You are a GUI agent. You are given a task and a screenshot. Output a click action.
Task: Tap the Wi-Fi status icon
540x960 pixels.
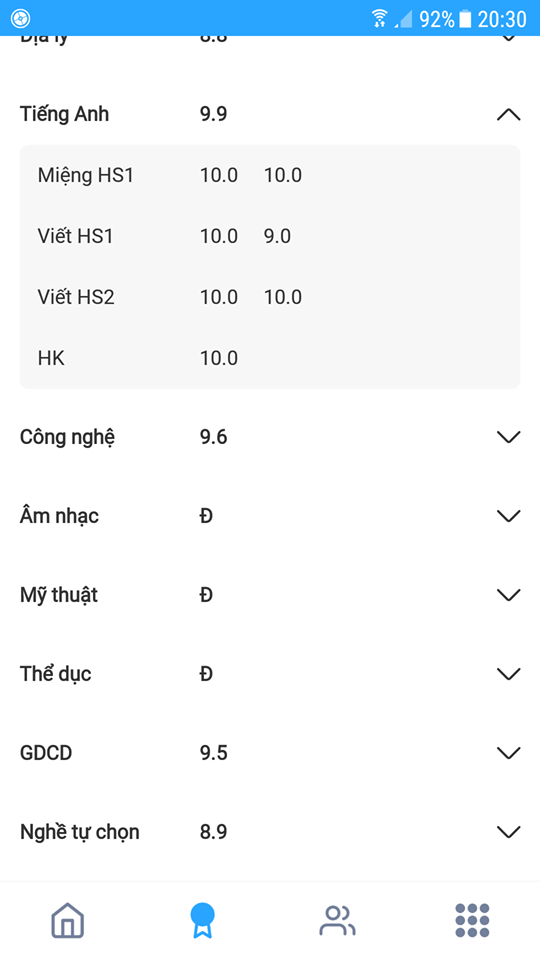pyautogui.click(x=380, y=18)
